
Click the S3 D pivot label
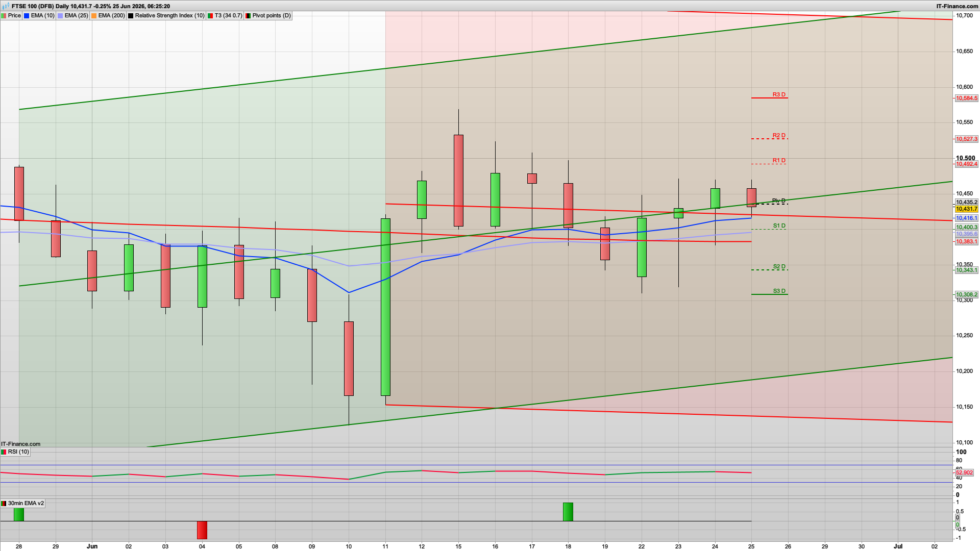(779, 291)
